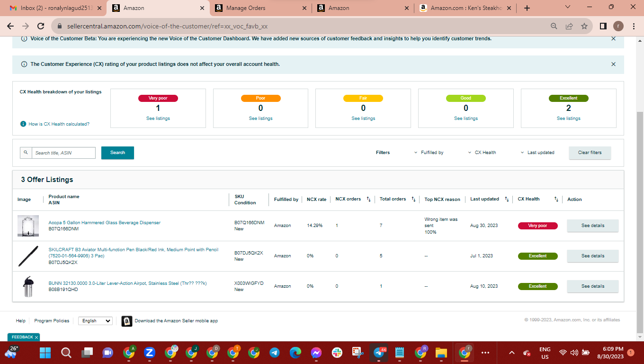The image size is (644, 364).
Task: Open the Program Policies footer link
Action: point(52,321)
